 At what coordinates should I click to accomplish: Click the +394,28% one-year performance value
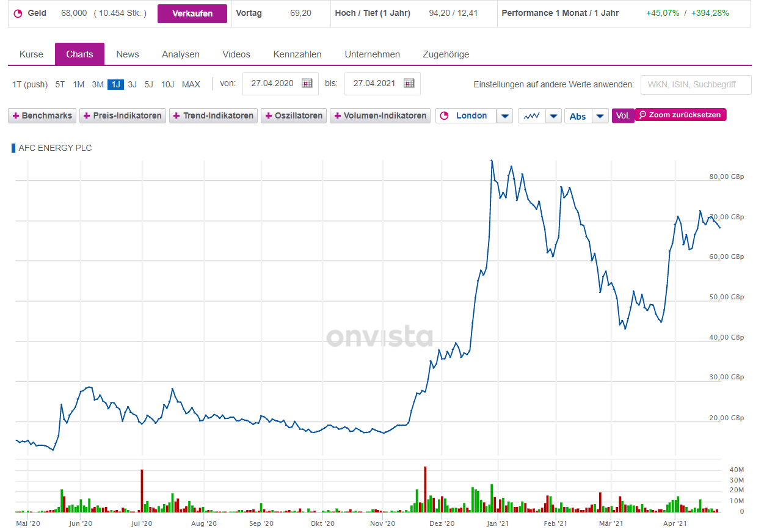710,13
